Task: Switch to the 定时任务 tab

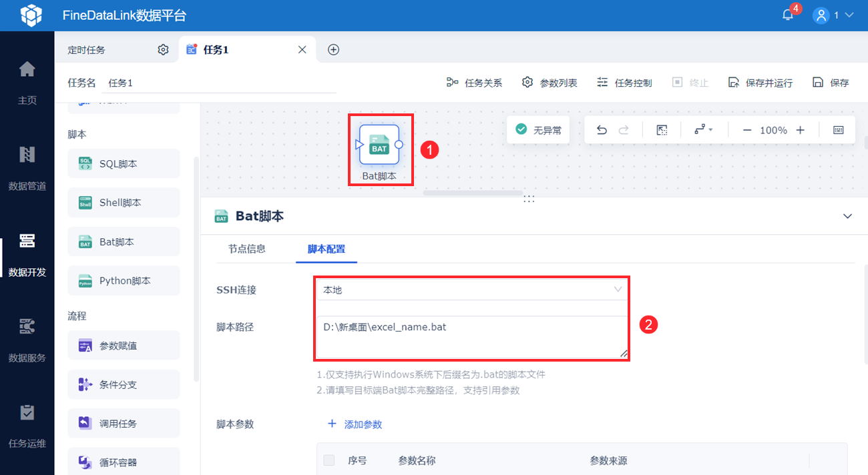Action: [x=87, y=50]
